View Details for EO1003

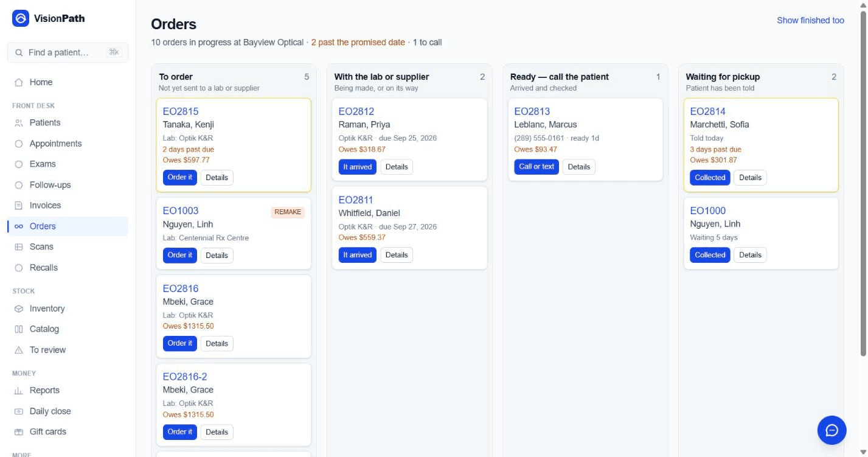(x=217, y=256)
